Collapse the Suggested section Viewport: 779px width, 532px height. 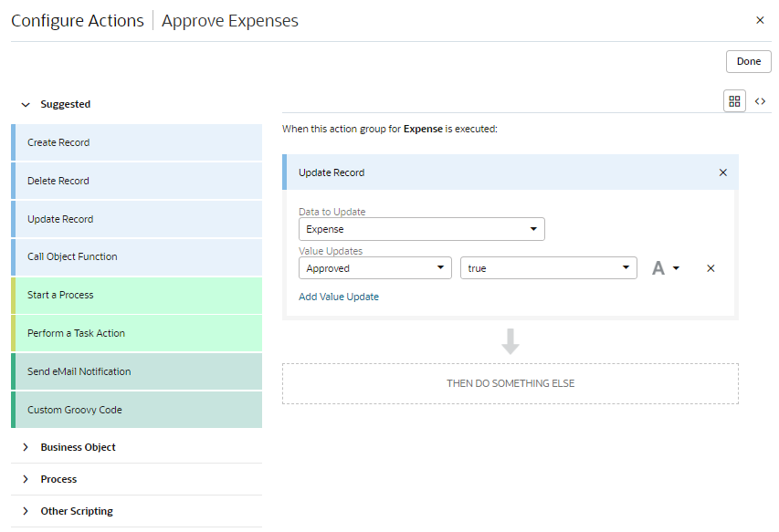click(26, 105)
